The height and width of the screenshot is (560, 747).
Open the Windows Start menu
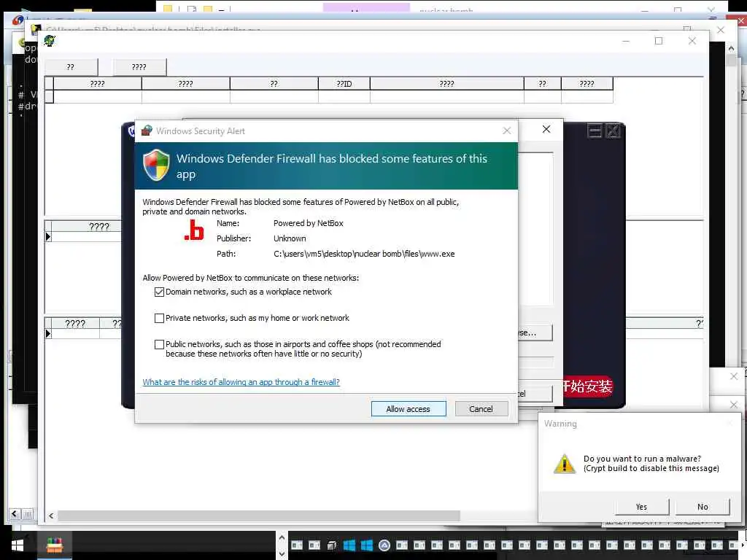[x=18, y=545]
